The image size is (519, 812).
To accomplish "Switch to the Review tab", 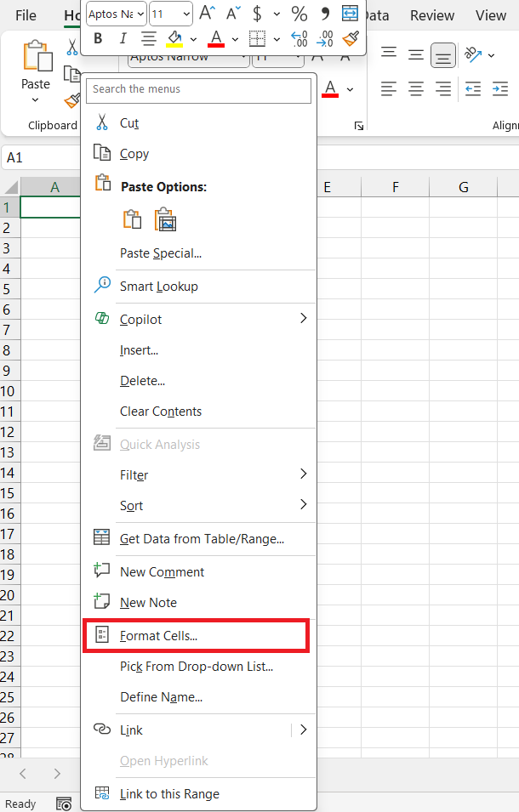I will pos(432,15).
